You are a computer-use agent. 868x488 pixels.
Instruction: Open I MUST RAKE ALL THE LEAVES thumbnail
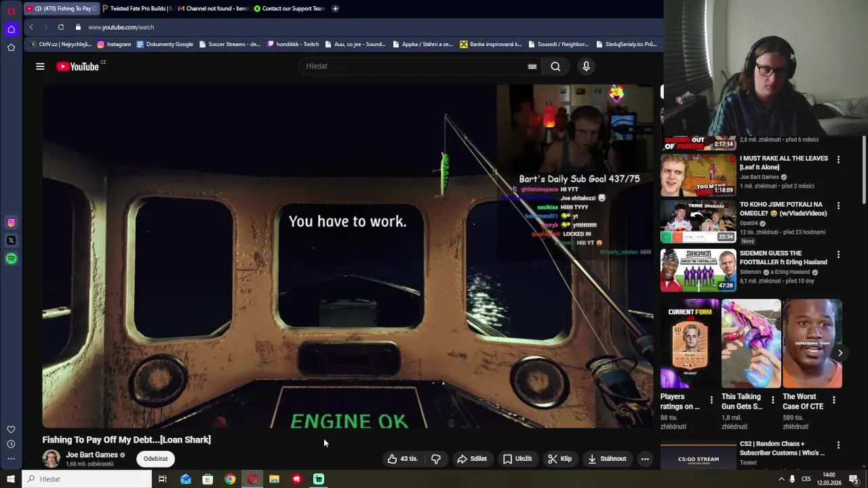tap(698, 175)
